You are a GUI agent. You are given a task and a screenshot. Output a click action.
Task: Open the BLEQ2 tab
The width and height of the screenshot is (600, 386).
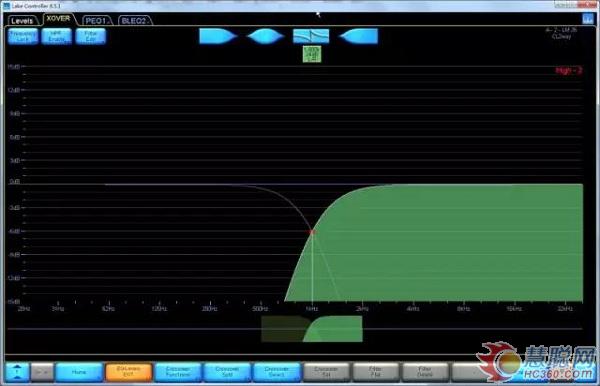[x=135, y=21]
